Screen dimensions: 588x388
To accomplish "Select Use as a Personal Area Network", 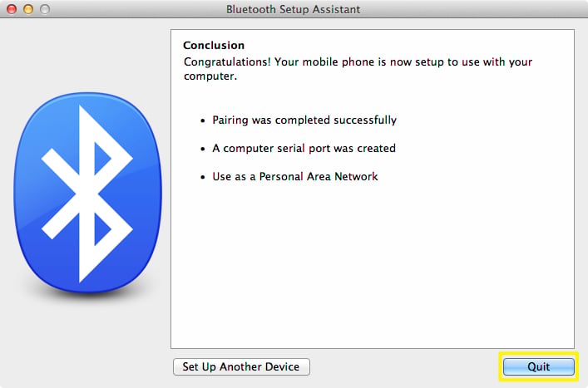I will 295,176.
